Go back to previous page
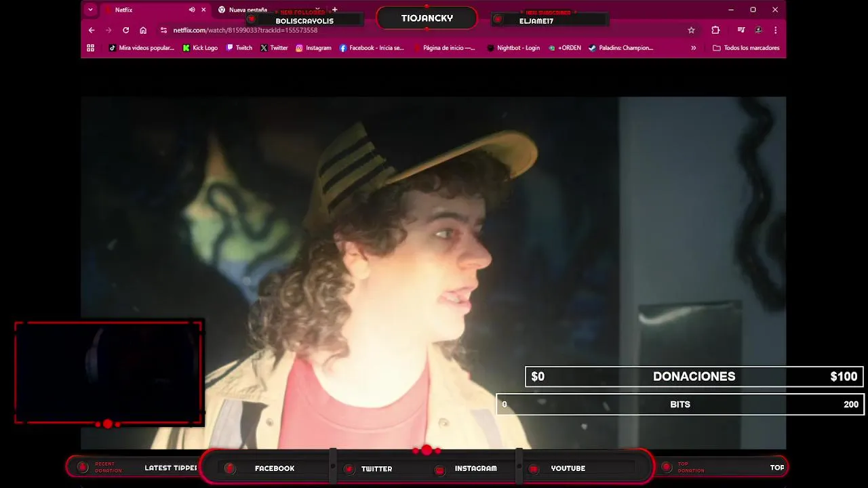Image resolution: width=868 pixels, height=488 pixels. point(92,30)
